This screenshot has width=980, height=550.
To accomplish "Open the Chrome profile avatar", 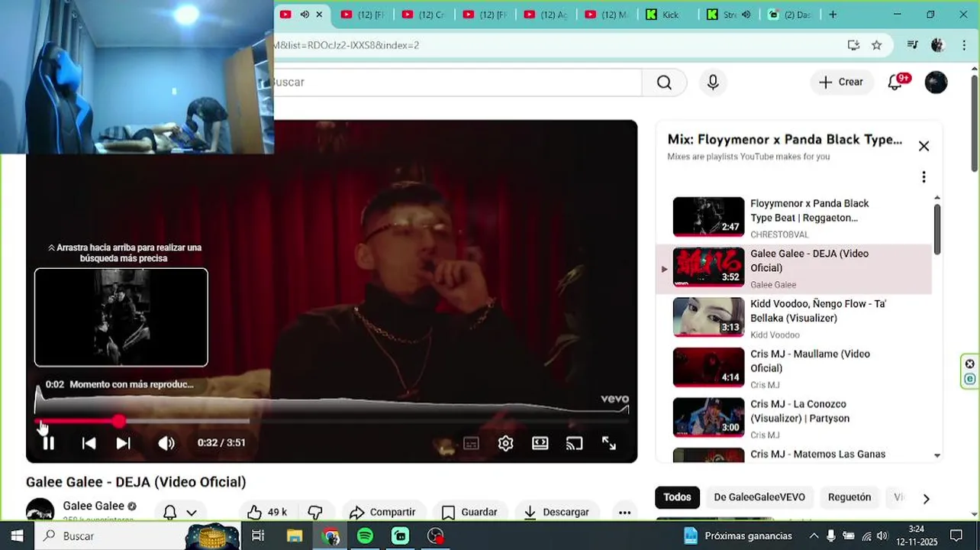I will pos(937,45).
